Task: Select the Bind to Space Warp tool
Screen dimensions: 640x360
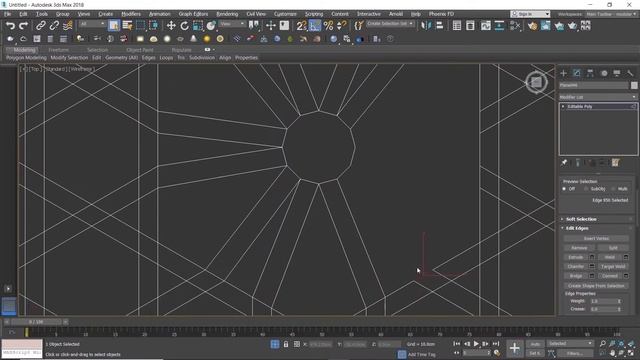Action: coord(68,26)
